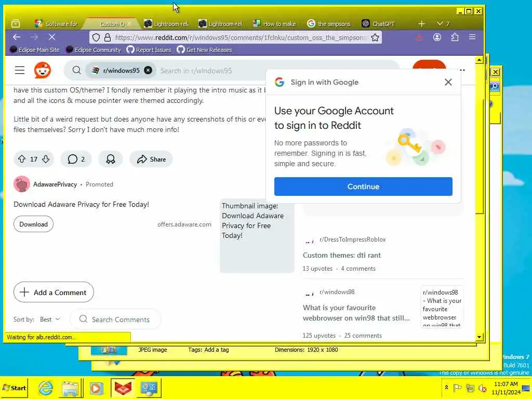
Task: Close the Sign in with Google popup
Action: click(x=448, y=82)
